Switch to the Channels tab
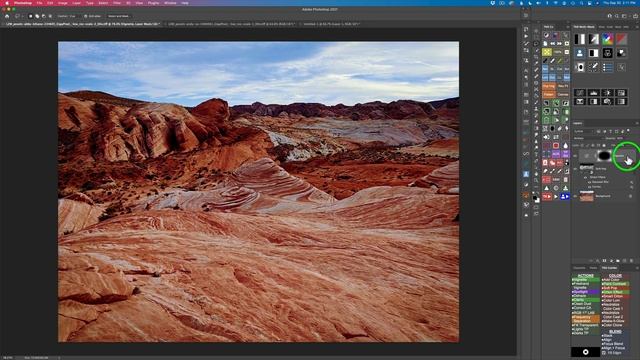Screen dimensions: 640x360 click(579, 268)
